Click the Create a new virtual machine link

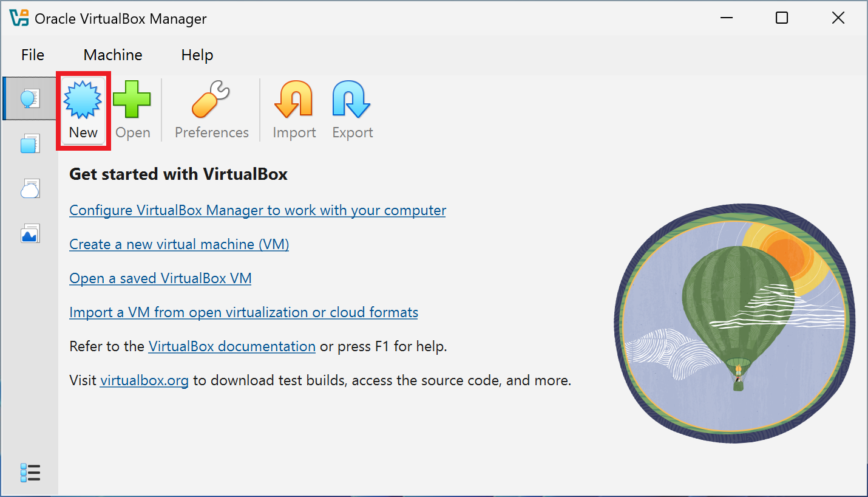178,244
